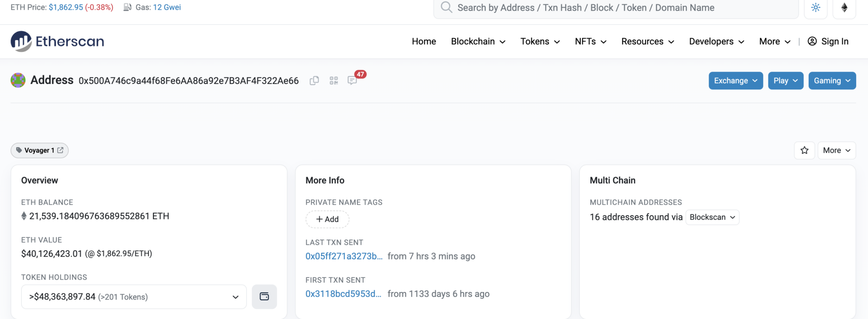Open the Blockchain menu

tap(478, 41)
